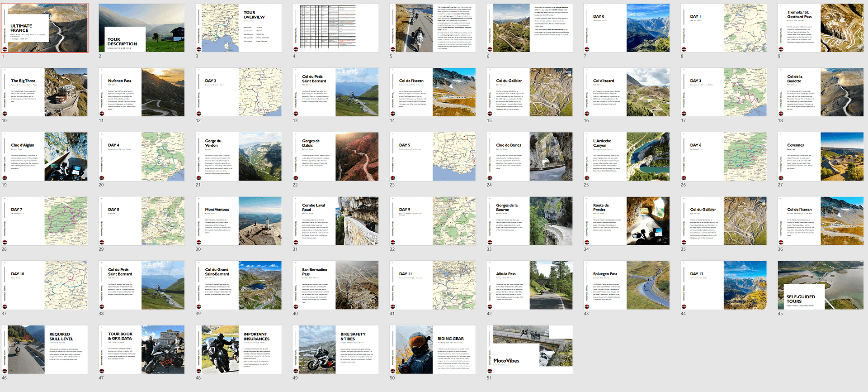Viewport: 868px width, 392px height.
Task: Choose the Nufenen Pass slide
Action: [x=142, y=92]
